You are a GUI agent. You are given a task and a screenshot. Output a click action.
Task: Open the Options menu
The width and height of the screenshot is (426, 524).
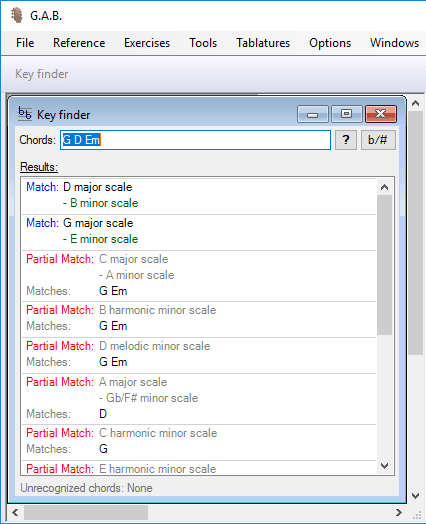pos(330,43)
